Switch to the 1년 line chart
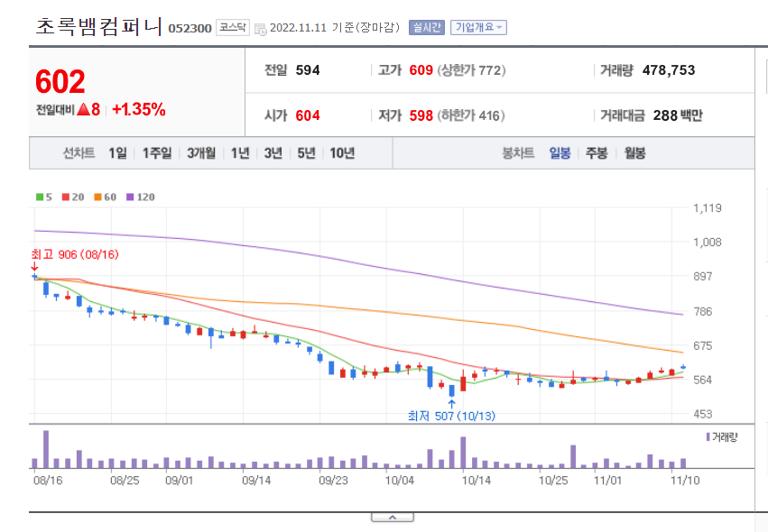 (240, 153)
